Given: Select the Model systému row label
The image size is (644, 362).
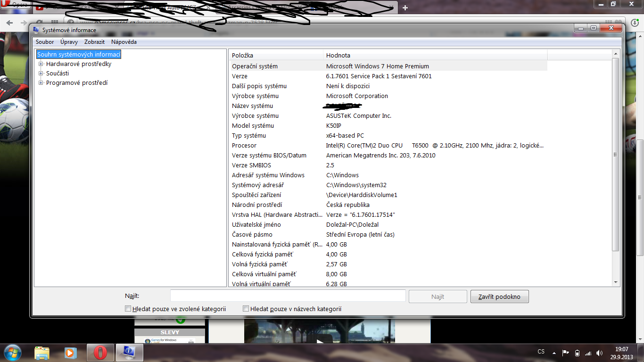Looking at the screenshot, I should pos(253,126).
